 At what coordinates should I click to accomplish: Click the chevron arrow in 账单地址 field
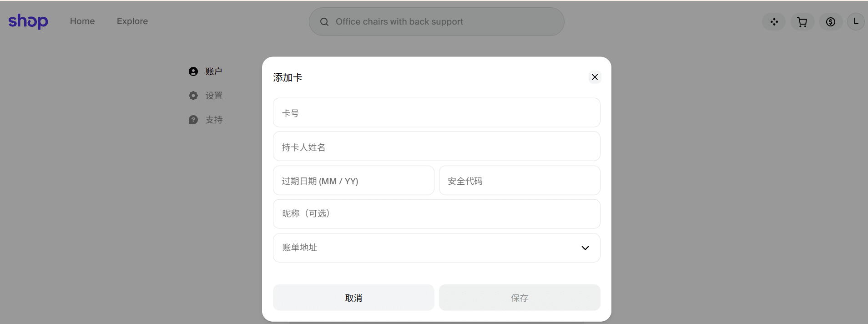point(585,248)
